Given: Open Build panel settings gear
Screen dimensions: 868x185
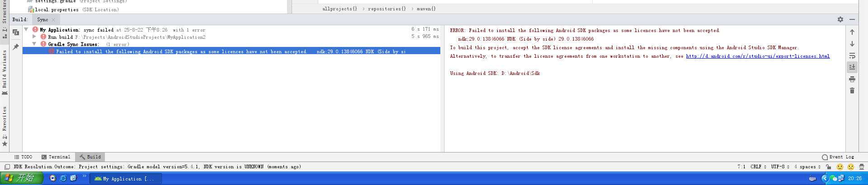Looking at the screenshot, I should (840, 19).
